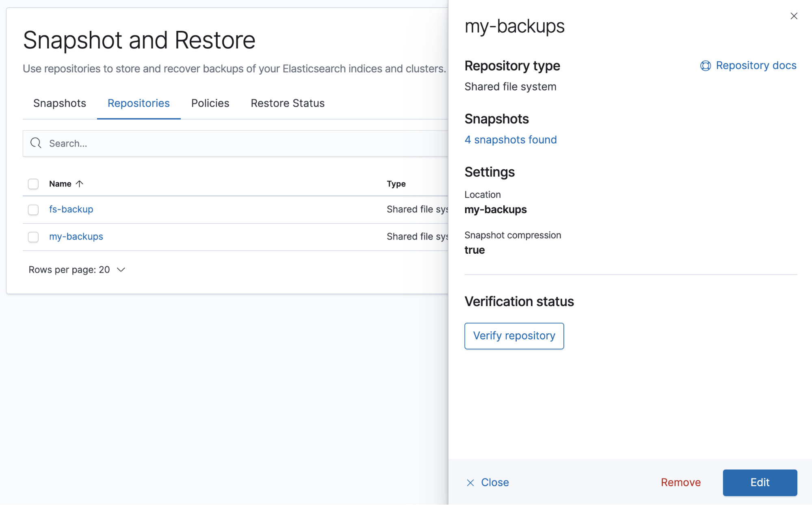This screenshot has height=505, width=812.
Task: Open the Restore Status tab
Action: (287, 103)
